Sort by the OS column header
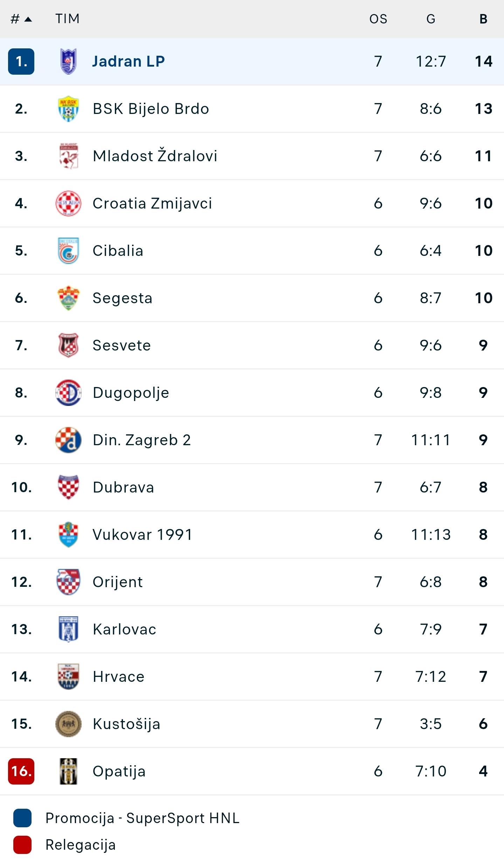 coord(378,19)
